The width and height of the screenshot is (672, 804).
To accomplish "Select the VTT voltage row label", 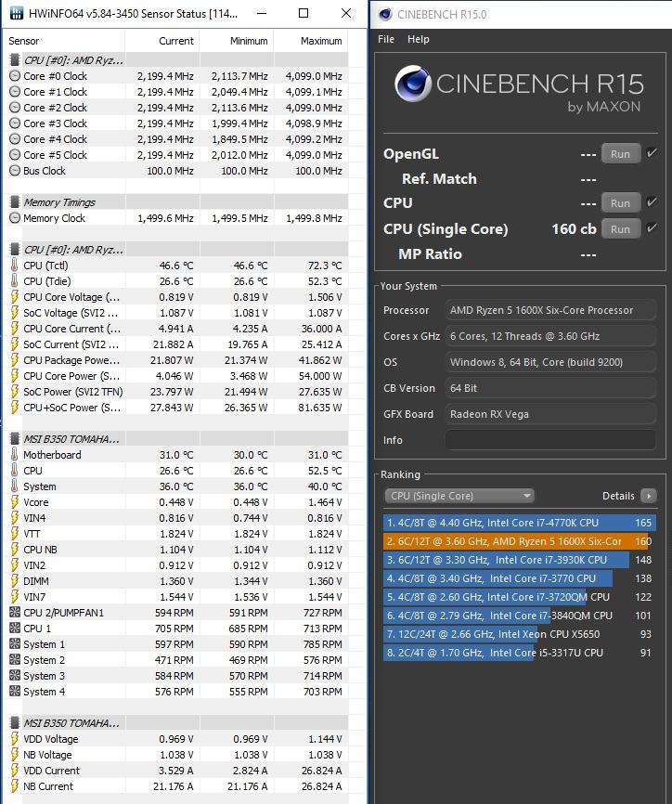I will click(x=32, y=534).
